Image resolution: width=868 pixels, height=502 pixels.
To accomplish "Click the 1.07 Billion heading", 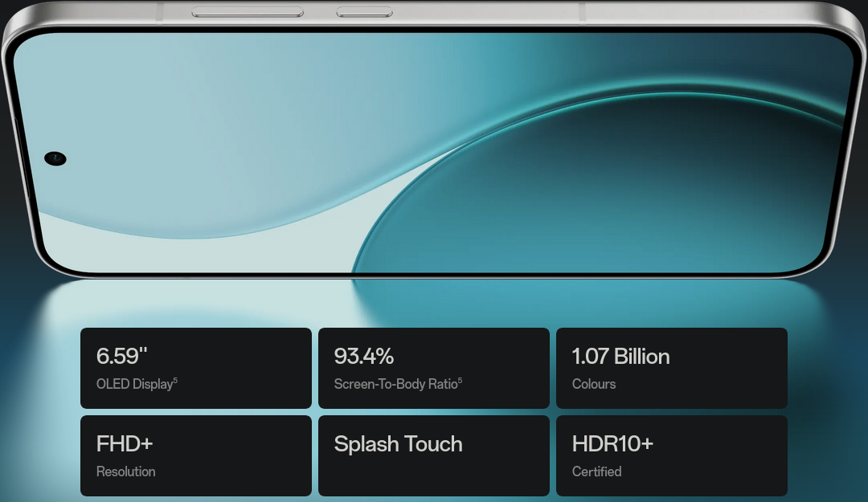I will point(620,356).
